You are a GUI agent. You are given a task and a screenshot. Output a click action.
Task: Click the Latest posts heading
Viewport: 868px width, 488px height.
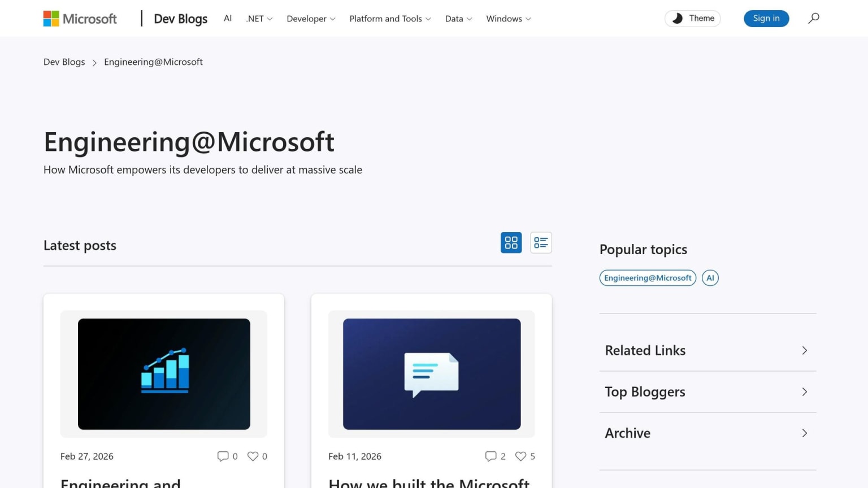[80, 245]
